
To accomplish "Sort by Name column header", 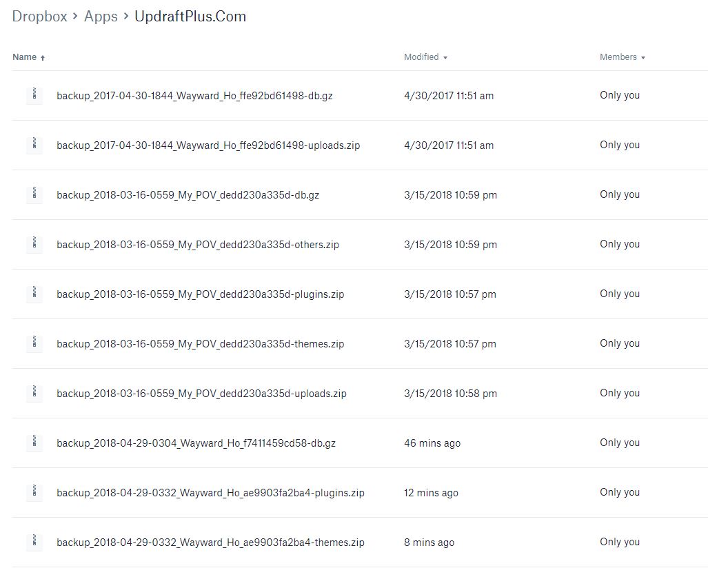I will 28,57.
